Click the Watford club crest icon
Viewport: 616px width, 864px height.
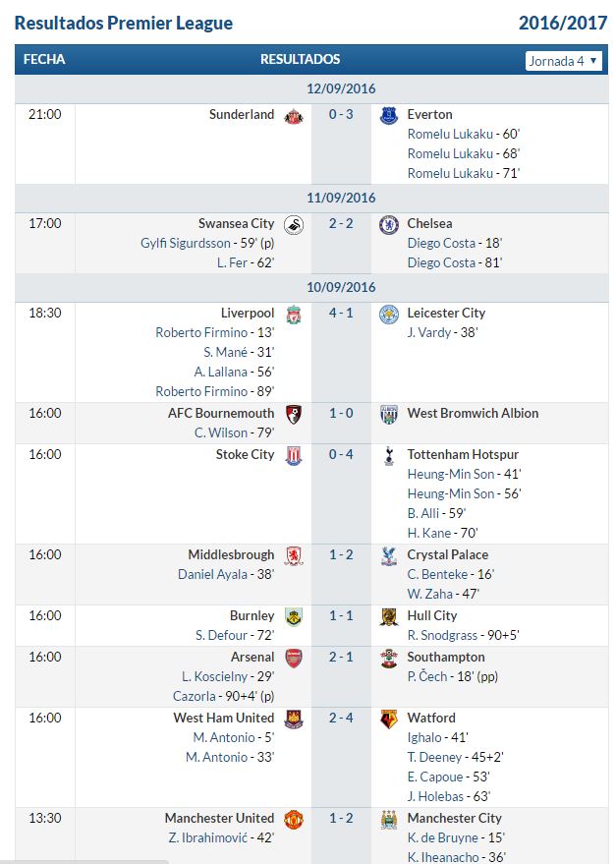389,720
